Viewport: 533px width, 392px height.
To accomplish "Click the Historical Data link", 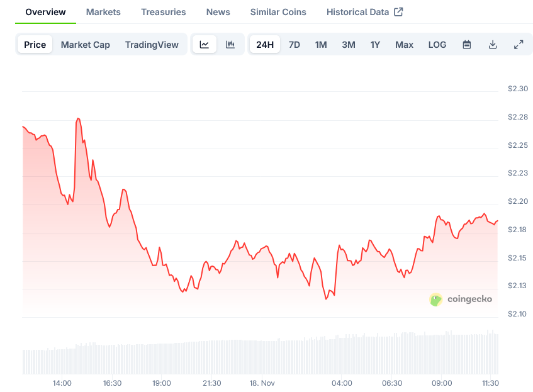I will (x=357, y=11).
